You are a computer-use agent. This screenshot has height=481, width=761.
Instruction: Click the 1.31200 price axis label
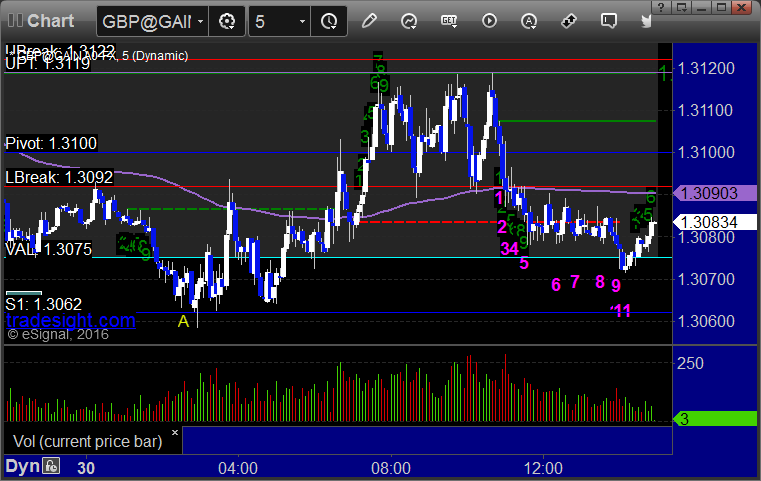point(706,68)
